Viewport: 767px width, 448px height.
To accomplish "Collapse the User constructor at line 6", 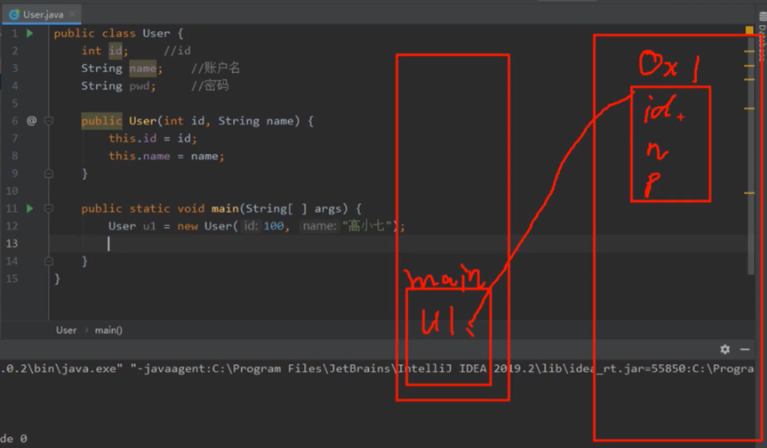I will coord(49,121).
